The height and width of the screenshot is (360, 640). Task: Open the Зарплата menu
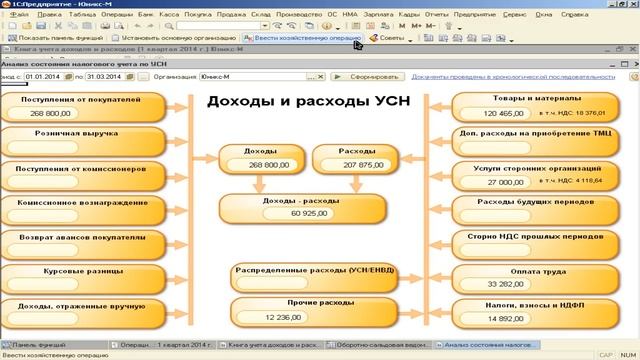pyautogui.click(x=378, y=14)
